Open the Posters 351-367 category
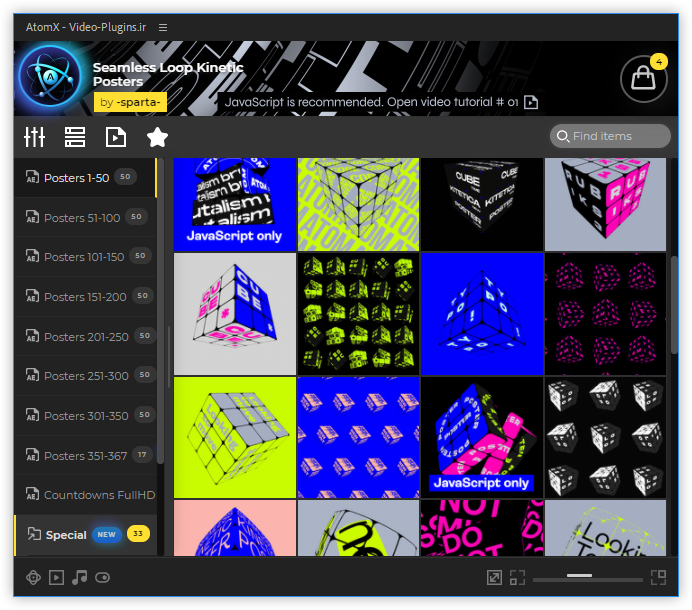Viewport: 692px width, 610px height. 86,455
